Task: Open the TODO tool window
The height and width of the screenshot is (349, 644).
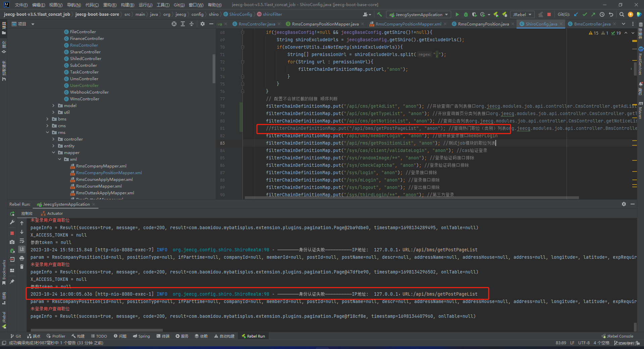Action: [x=99, y=336]
